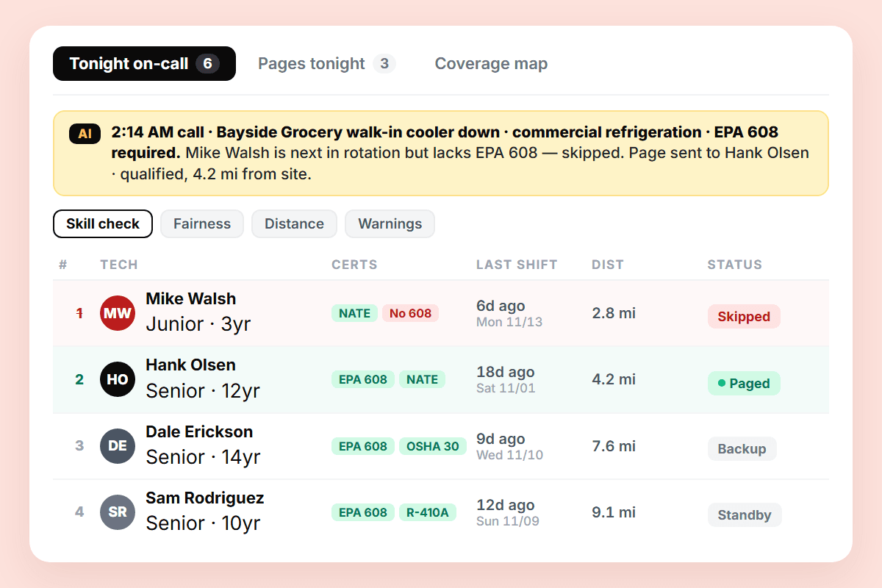Click the No 608 cert badge

410,313
